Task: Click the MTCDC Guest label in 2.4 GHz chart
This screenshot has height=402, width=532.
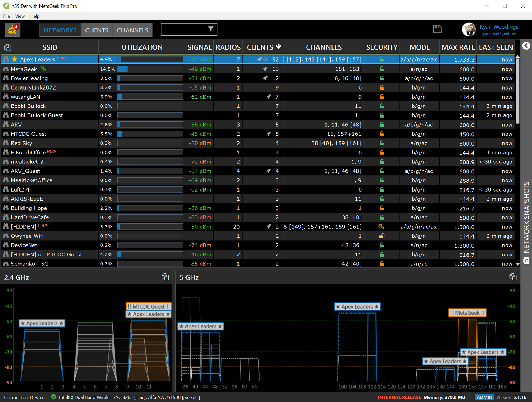Action: [149, 306]
